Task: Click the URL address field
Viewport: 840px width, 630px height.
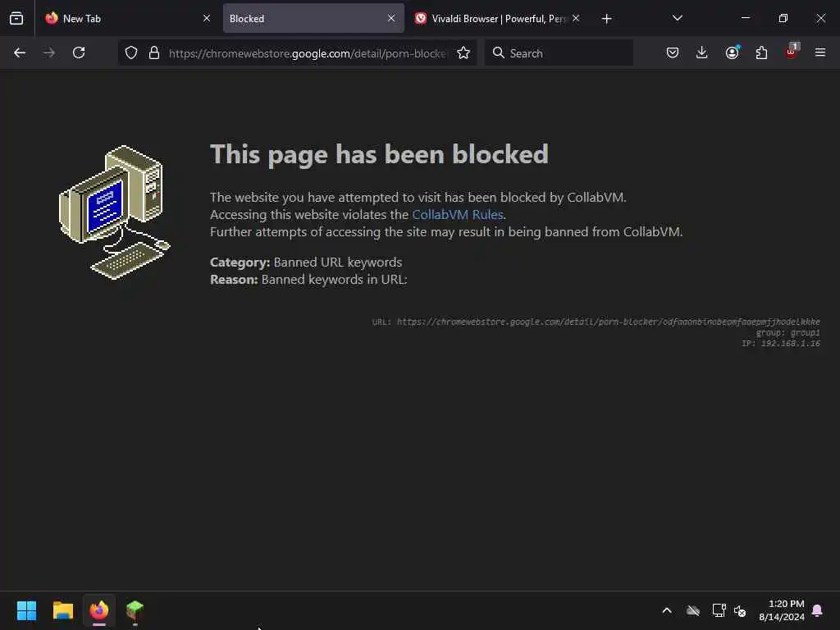Action: 308,53
